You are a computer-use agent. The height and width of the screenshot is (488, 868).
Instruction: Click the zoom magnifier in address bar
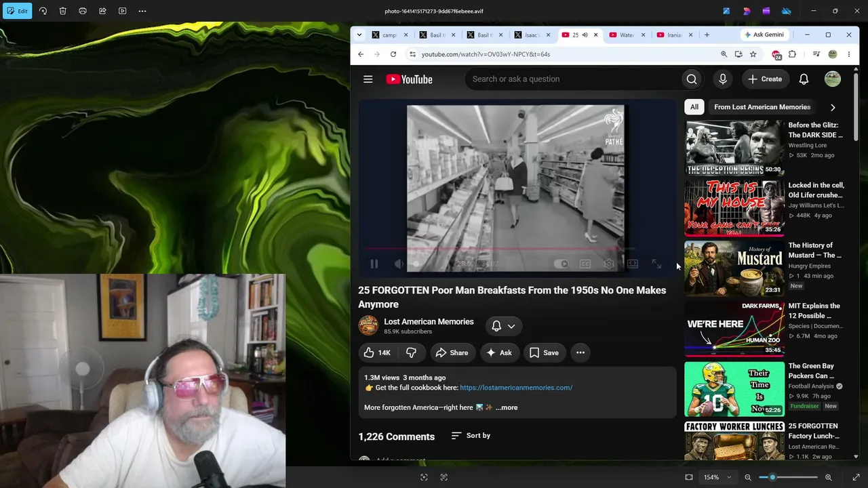click(x=724, y=54)
